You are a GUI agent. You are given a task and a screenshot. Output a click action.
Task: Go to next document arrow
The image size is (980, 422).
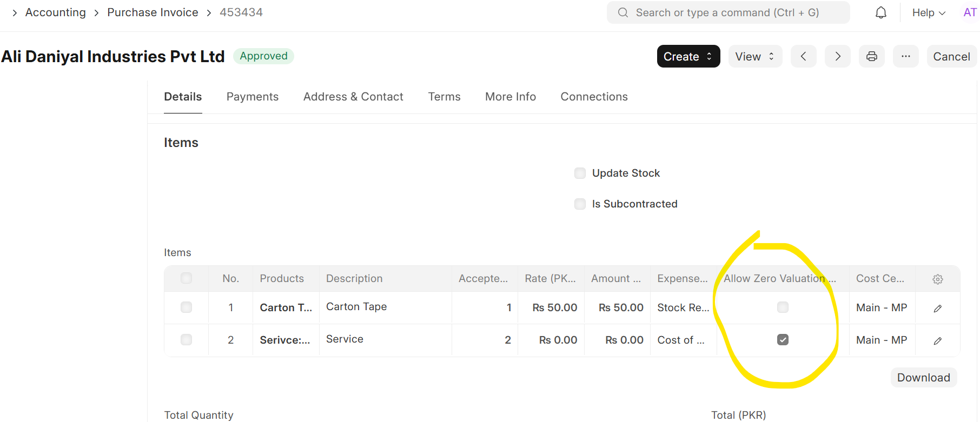tap(838, 56)
